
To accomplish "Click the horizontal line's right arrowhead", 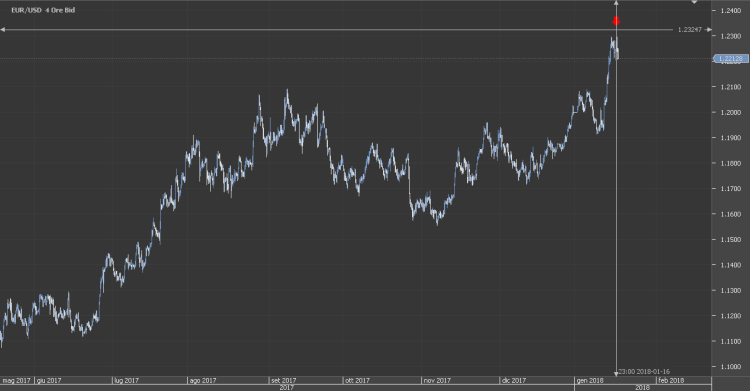I will point(709,30).
